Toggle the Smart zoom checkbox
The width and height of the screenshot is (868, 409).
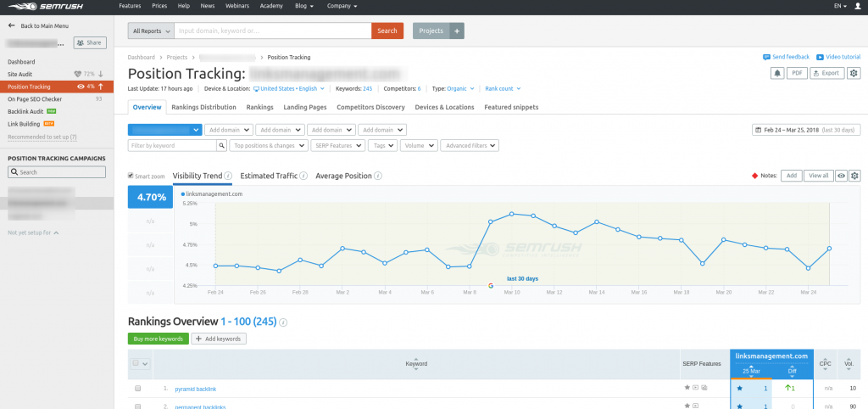tap(131, 176)
